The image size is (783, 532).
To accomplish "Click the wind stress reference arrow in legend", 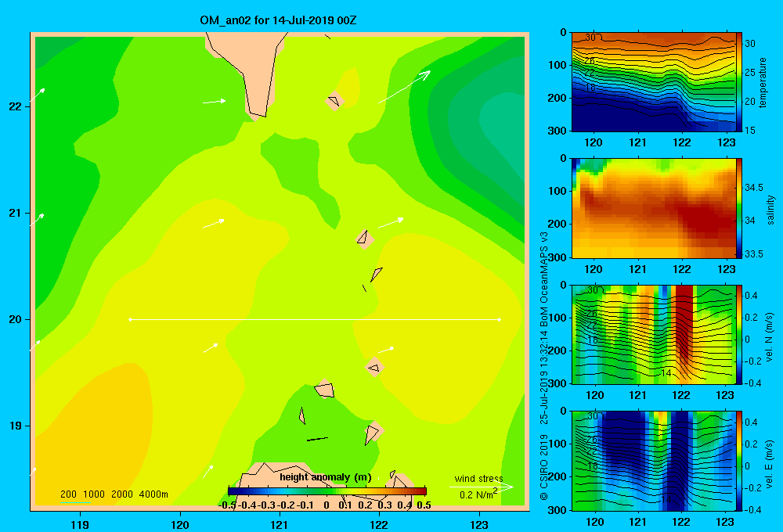I will [x=482, y=487].
